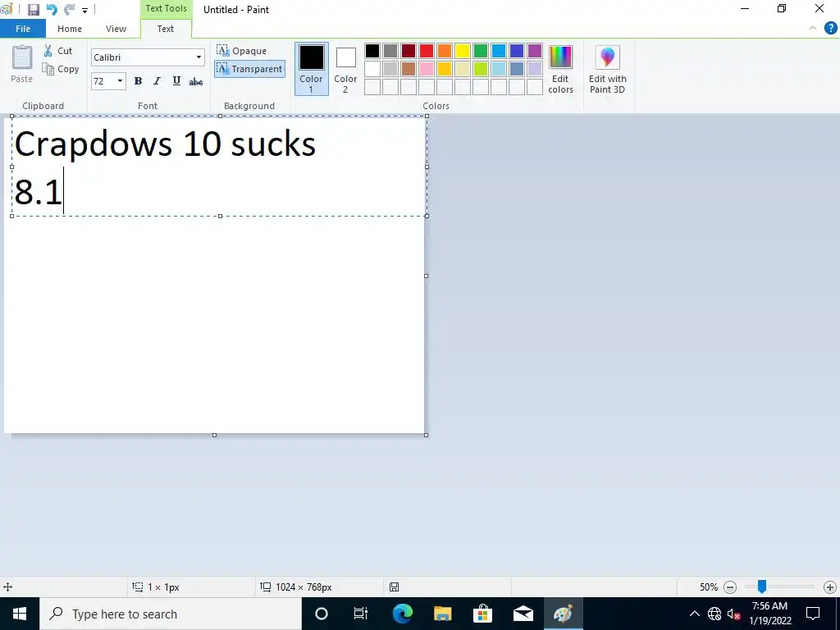Click Edit with Paint 3D
This screenshot has height=630, width=840.
(x=608, y=69)
